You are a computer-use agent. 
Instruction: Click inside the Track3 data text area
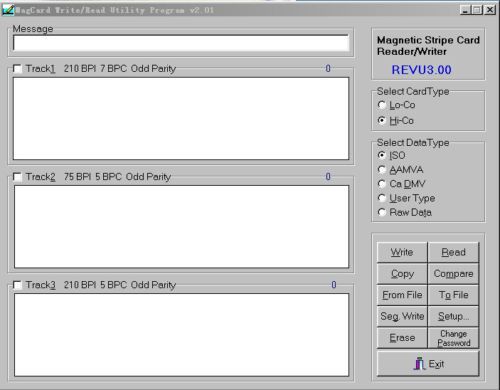coord(181,335)
